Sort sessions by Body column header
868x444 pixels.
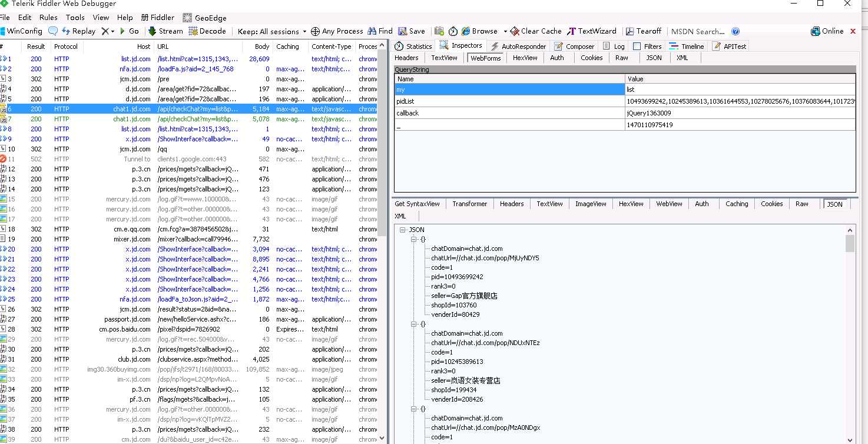pyautogui.click(x=257, y=47)
